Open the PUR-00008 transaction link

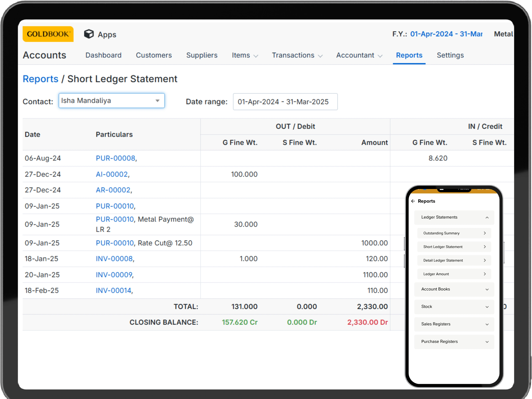pos(115,158)
